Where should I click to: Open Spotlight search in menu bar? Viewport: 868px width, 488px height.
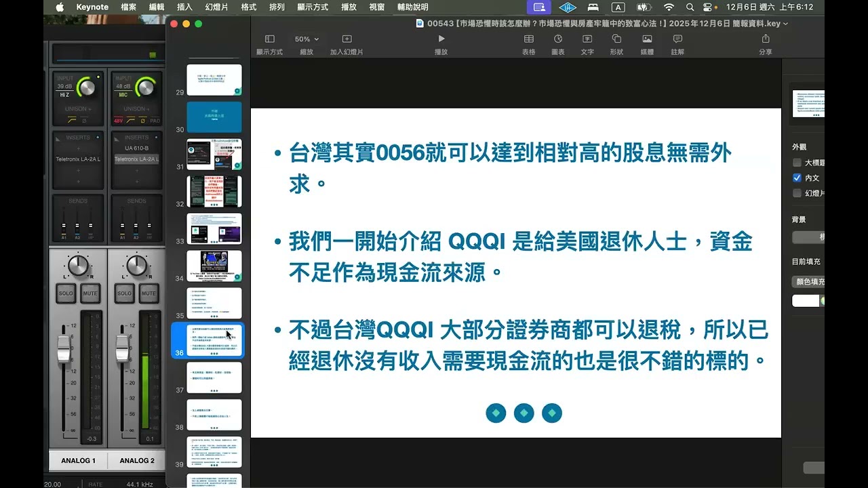pos(690,7)
